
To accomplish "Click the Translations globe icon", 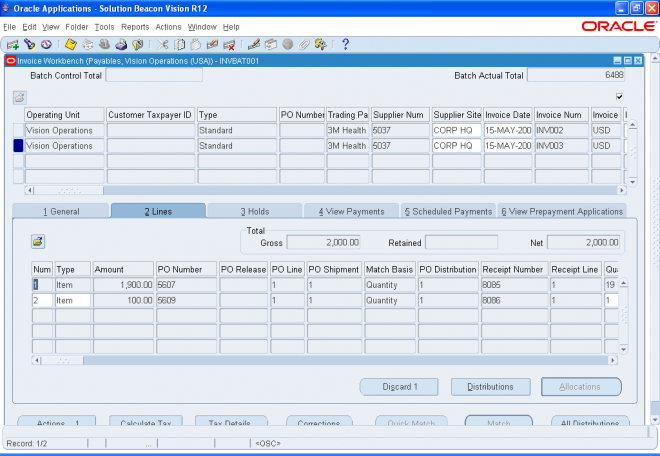I will 287,44.
